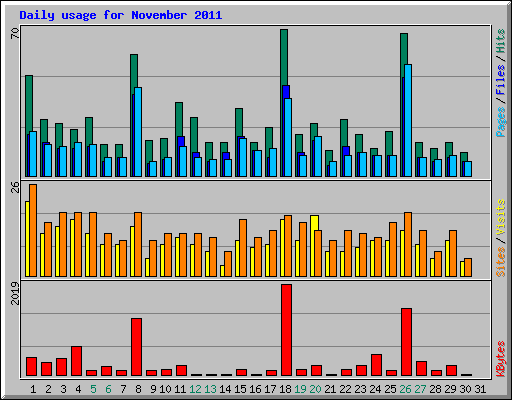Click green day label 19 on the x-axis
This screenshot has width=512, height=400.
(300, 389)
